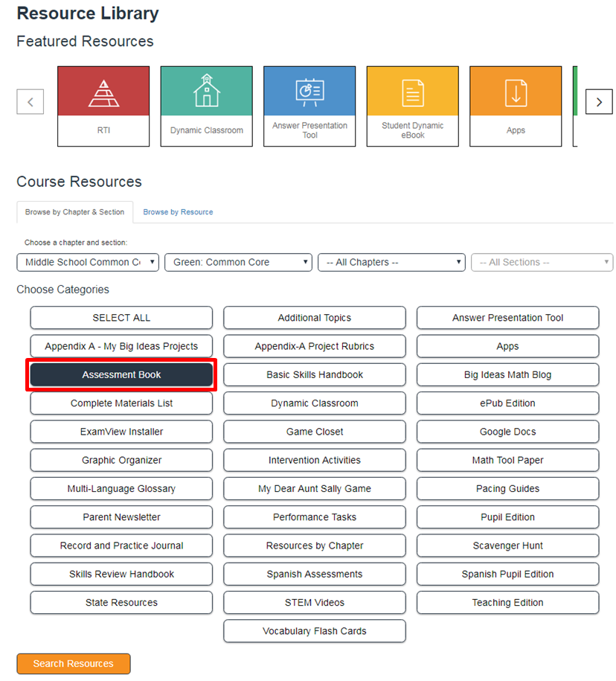Screen dimensions: 616x681
Task: Choose the Dynamic Classroom category button
Action: 315,403
